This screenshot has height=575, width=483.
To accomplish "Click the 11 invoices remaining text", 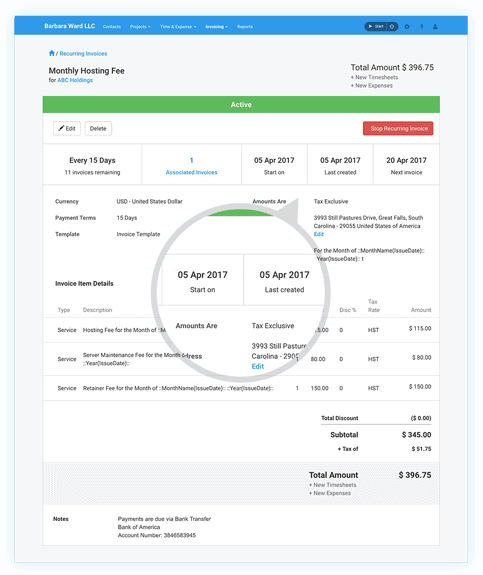I will pos(92,172).
